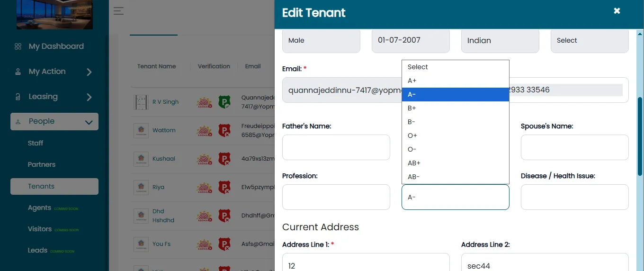644x271 pixels.
Task: Click You Fs tenant avatar icon
Action: click(x=141, y=244)
